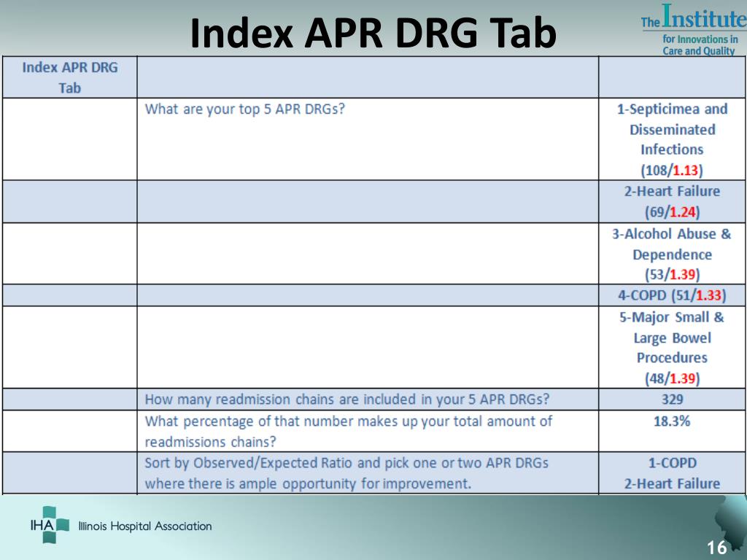Select the value 329
The height and width of the screenshot is (560, 747).
tap(672, 399)
